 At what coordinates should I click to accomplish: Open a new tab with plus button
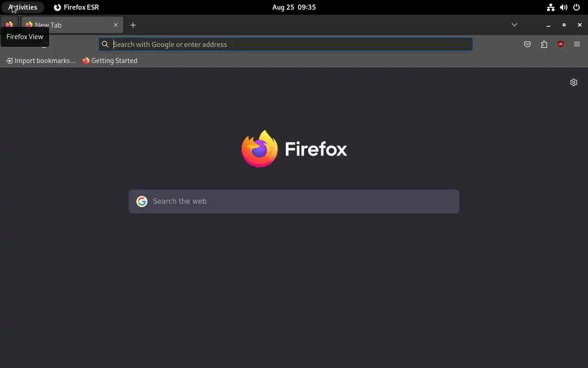133,25
